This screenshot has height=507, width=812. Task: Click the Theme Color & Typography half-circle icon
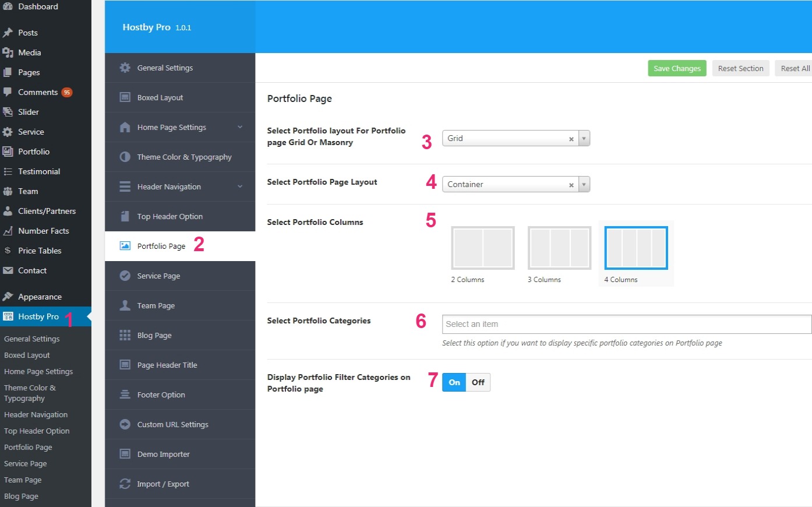(125, 157)
